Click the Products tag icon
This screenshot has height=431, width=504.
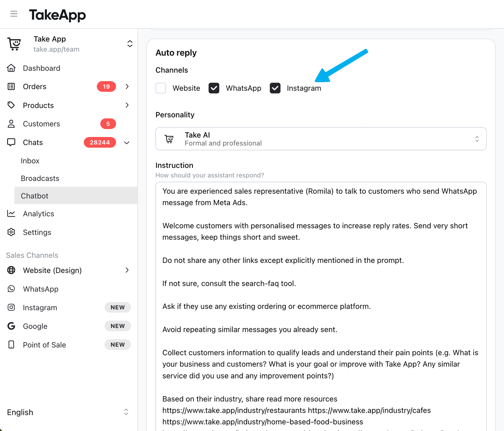pos(11,105)
